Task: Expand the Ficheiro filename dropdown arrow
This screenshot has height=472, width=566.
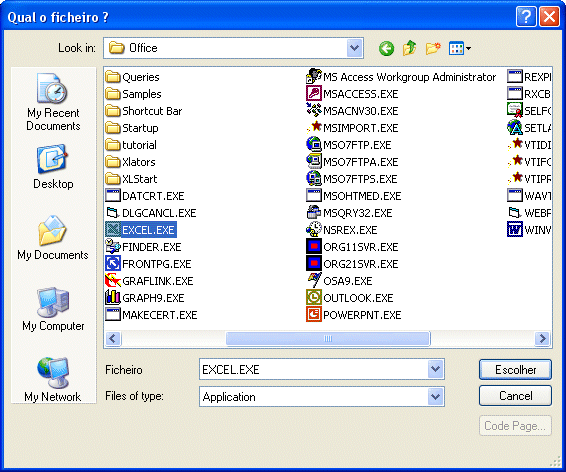Action: click(x=435, y=369)
